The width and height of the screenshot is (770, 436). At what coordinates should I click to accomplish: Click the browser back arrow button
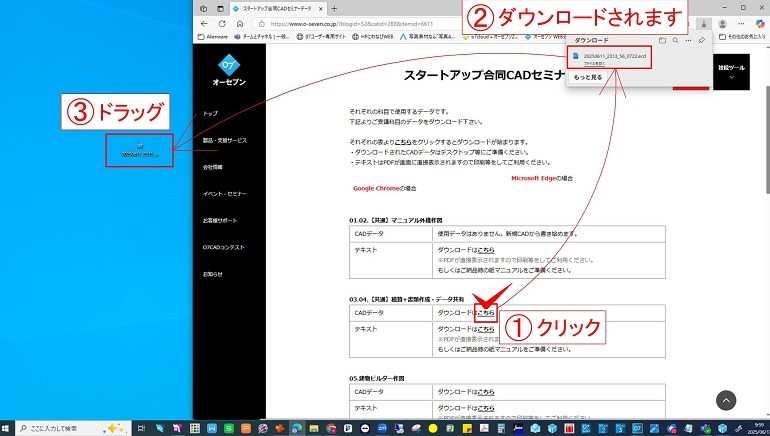(204, 24)
